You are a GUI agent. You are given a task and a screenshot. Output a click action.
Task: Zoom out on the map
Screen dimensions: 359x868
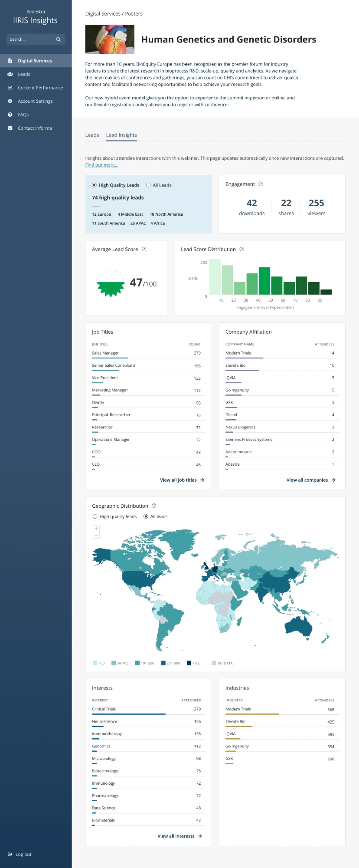pyautogui.click(x=96, y=535)
